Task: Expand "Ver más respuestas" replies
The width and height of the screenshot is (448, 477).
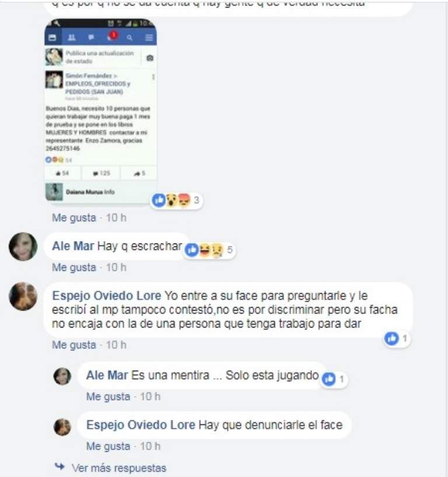Action: click(119, 468)
